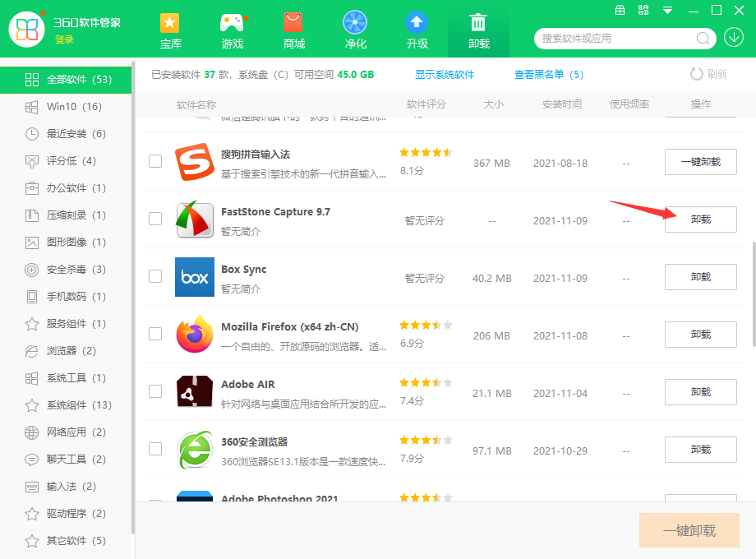Click 一键卸载 for 搜狗拼音输入法

pyautogui.click(x=701, y=162)
